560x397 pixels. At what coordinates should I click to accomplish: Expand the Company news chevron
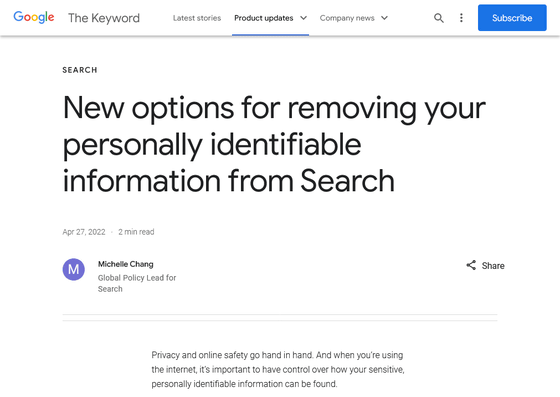(x=384, y=18)
